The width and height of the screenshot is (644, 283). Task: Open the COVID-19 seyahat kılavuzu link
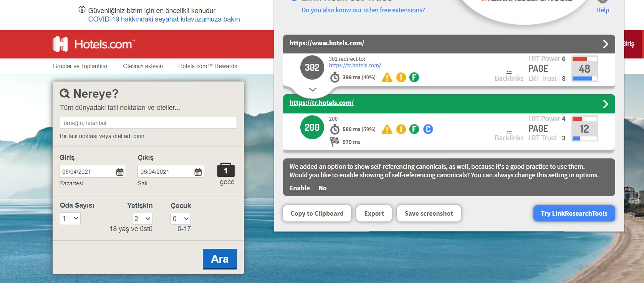coord(164,19)
